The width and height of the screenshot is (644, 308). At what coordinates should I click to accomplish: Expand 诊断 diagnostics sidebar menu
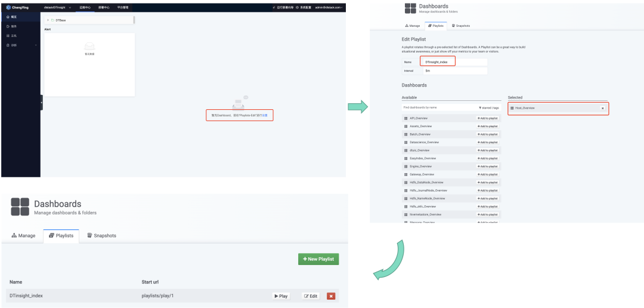pyautogui.click(x=20, y=45)
